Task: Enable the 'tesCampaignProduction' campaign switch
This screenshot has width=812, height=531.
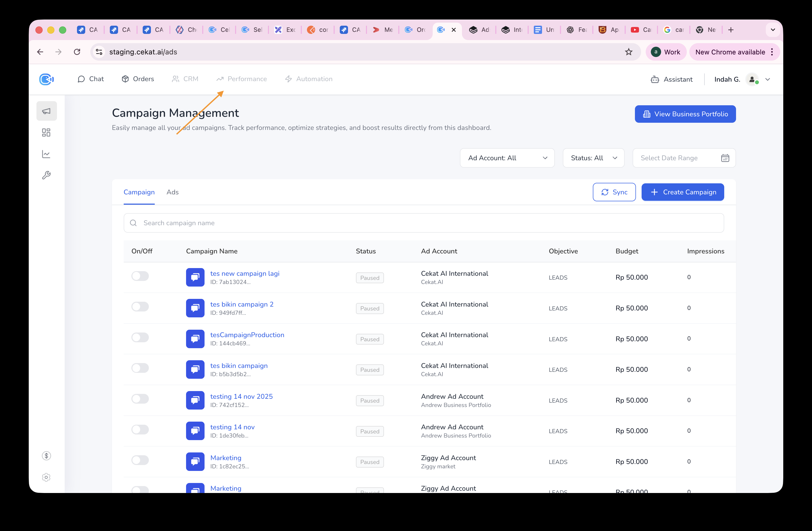Action: pyautogui.click(x=140, y=337)
